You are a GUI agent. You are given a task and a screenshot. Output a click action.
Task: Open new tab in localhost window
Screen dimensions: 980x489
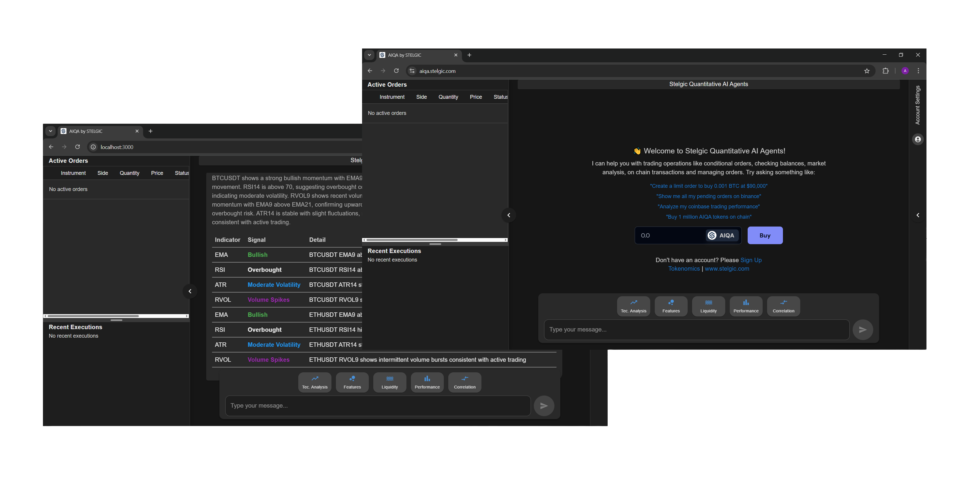pos(151,131)
